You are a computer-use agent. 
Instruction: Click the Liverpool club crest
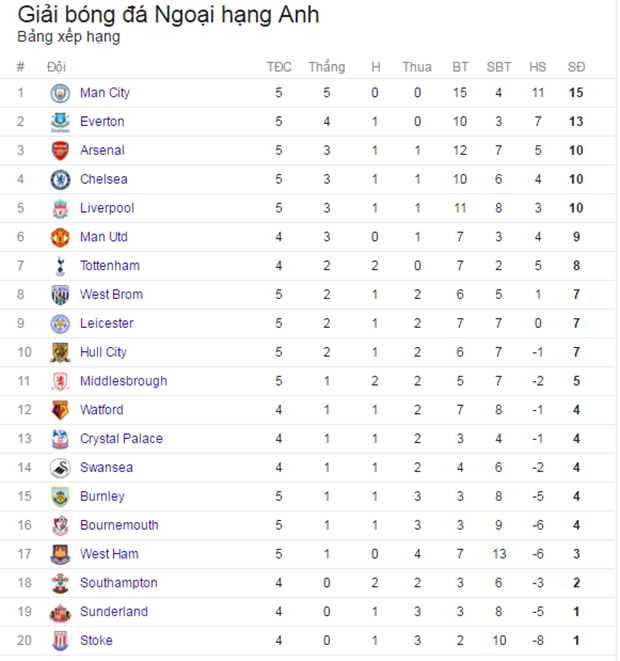click(60, 209)
